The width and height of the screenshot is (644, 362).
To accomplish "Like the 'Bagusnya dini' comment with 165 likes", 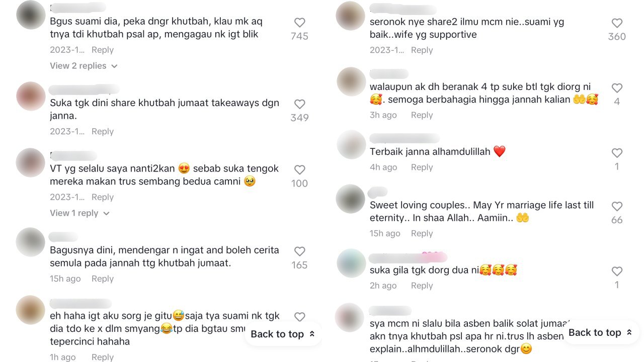I will (x=299, y=251).
